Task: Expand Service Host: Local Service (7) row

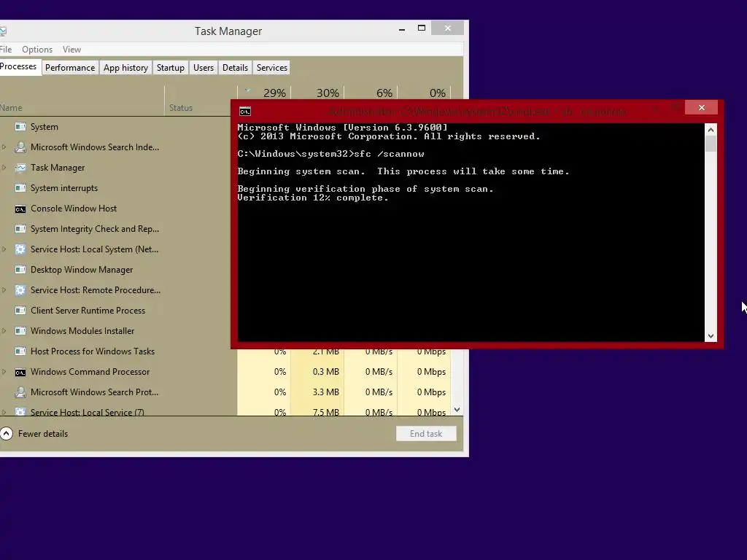Action: click(x=4, y=413)
